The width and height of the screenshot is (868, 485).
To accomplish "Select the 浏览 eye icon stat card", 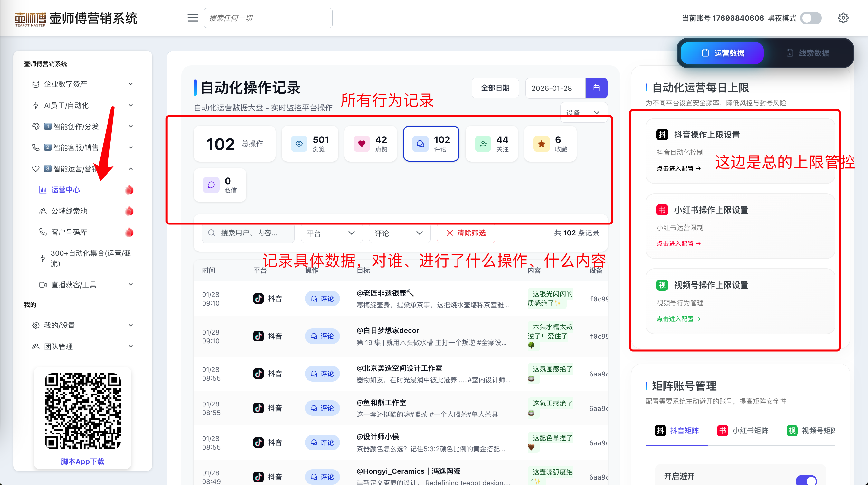I will point(310,144).
